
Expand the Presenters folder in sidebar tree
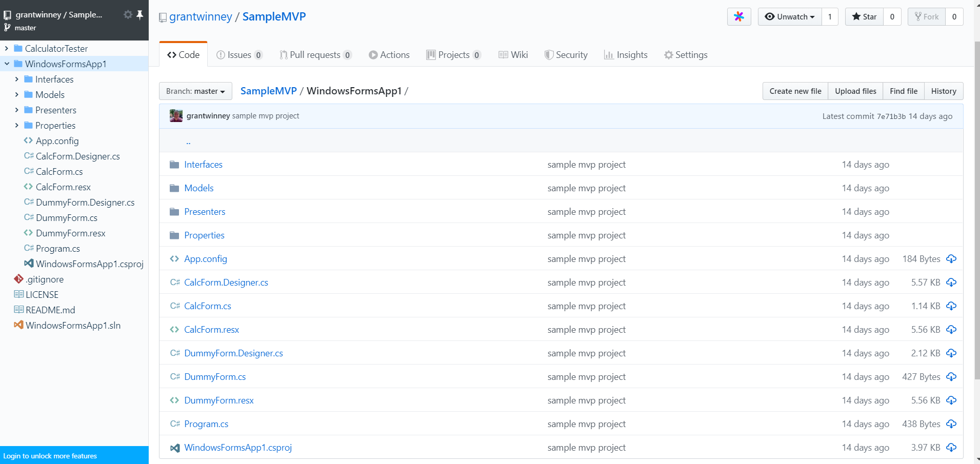(x=17, y=110)
